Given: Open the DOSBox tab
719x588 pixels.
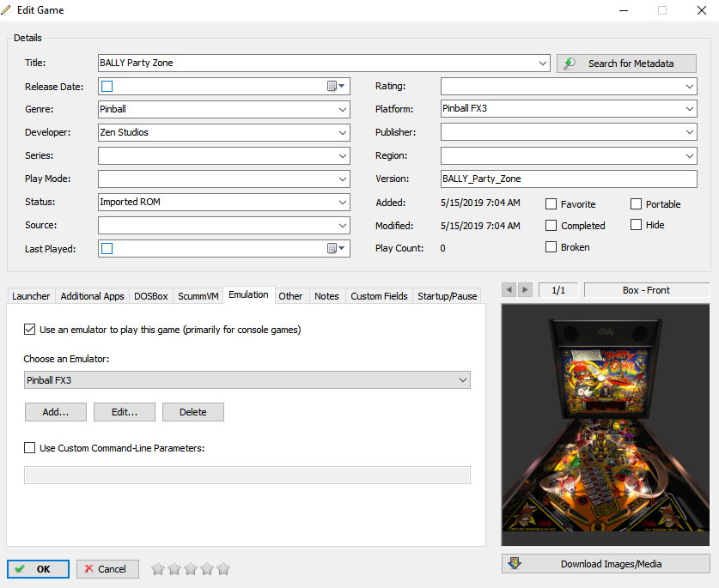Looking at the screenshot, I should click(151, 296).
